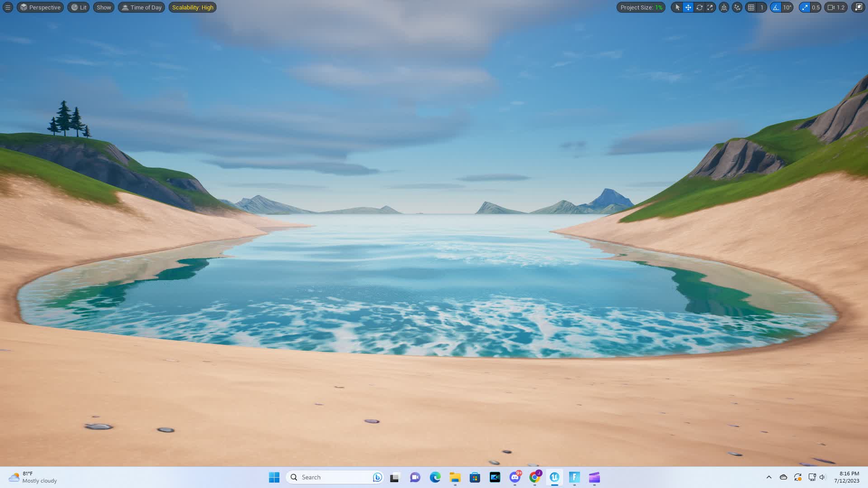Open the viewport hamburger menu
Viewport: 868px width, 488px height.
pos(7,7)
